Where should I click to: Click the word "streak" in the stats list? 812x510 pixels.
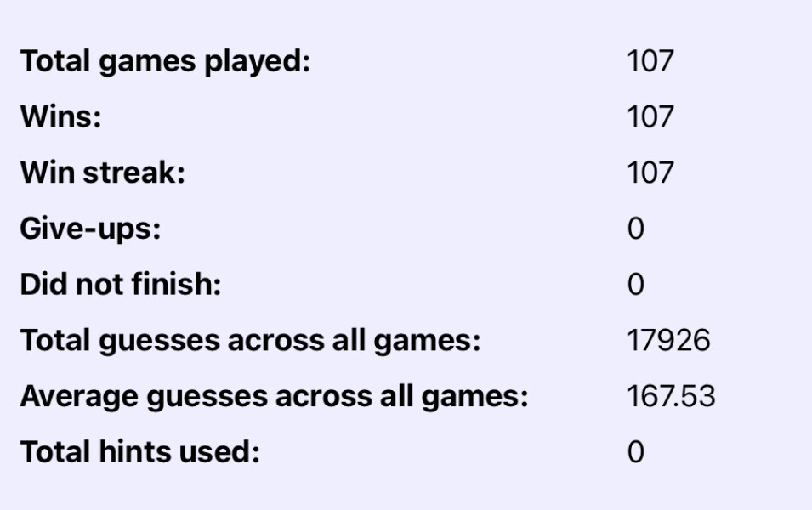tap(132, 173)
